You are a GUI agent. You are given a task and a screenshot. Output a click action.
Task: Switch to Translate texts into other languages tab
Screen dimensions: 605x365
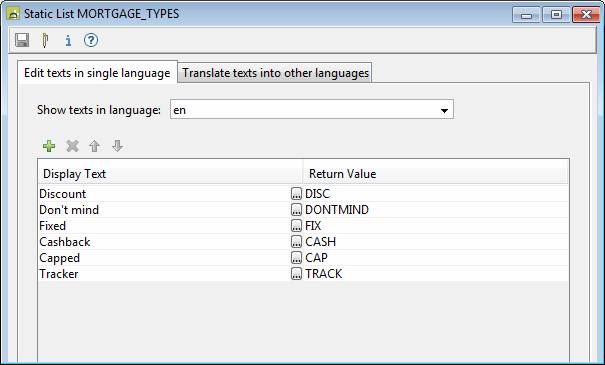tap(275, 73)
